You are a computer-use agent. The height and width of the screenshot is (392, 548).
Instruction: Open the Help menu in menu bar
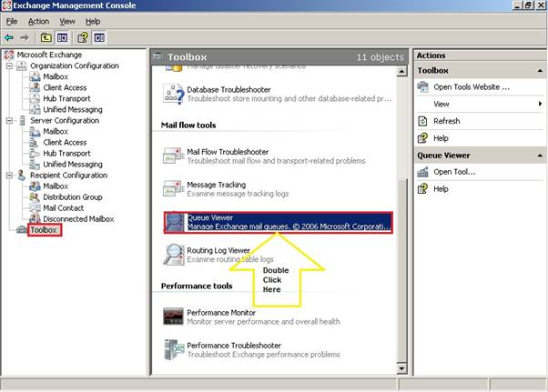point(93,21)
